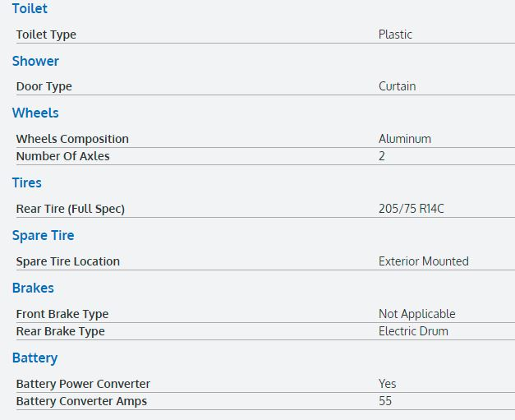
Task: Click the Battery Power Converter label
Action: click(83, 385)
